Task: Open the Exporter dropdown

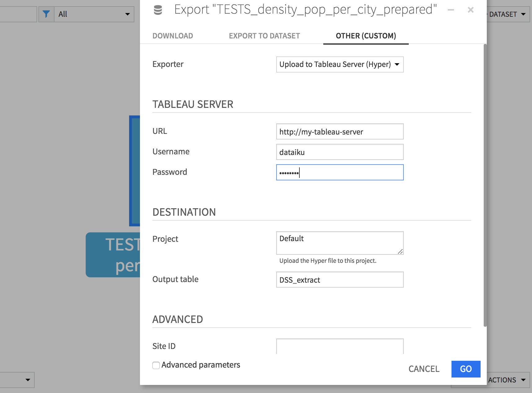Action: pyautogui.click(x=340, y=64)
